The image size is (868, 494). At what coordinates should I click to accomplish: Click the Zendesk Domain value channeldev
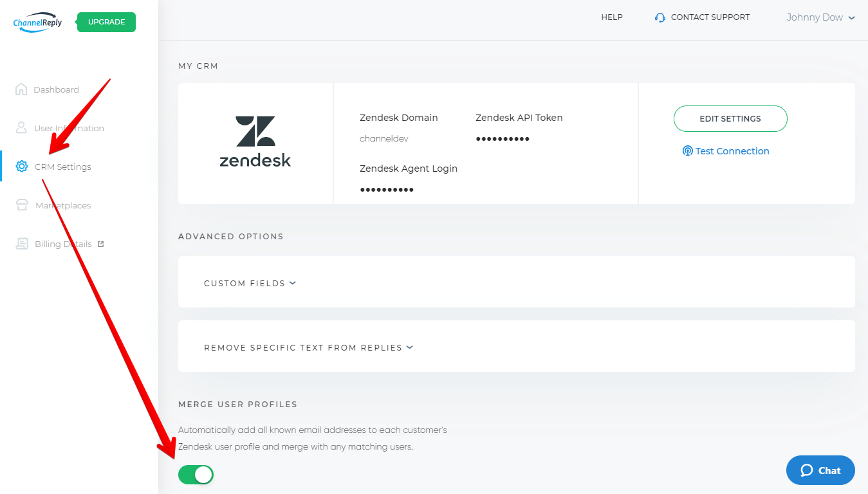coord(384,138)
